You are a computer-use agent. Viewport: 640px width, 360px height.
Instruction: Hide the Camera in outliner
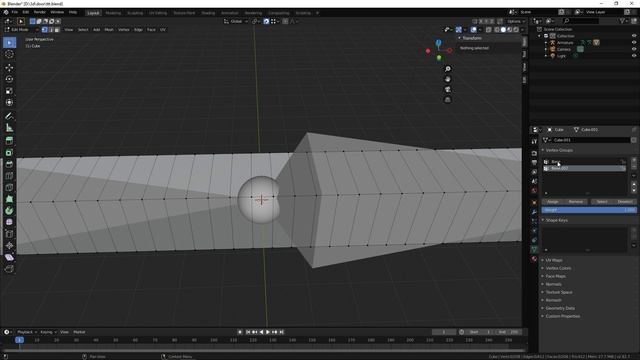tap(634, 49)
